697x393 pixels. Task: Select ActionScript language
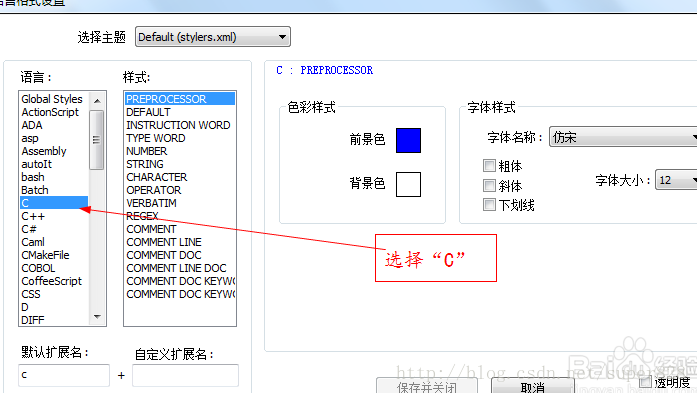click(x=50, y=112)
